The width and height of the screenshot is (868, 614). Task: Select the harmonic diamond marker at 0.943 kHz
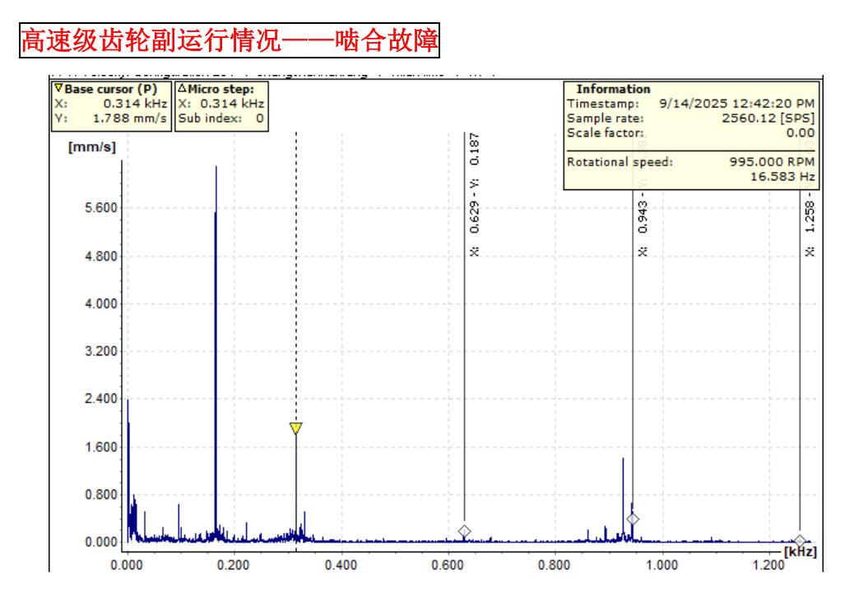click(x=633, y=519)
